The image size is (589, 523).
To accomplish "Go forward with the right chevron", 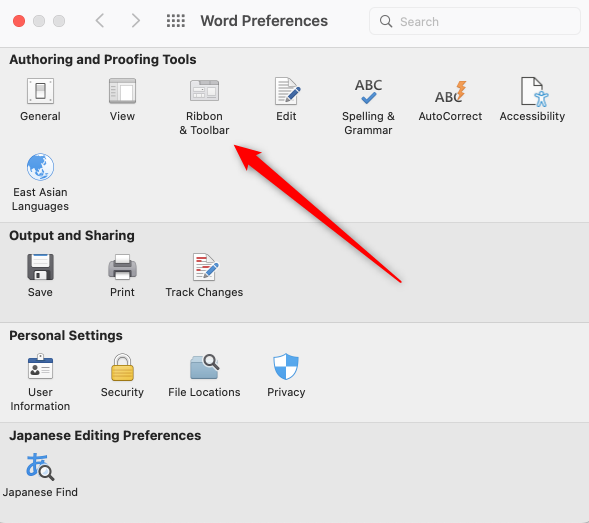I will pyautogui.click(x=136, y=21).
